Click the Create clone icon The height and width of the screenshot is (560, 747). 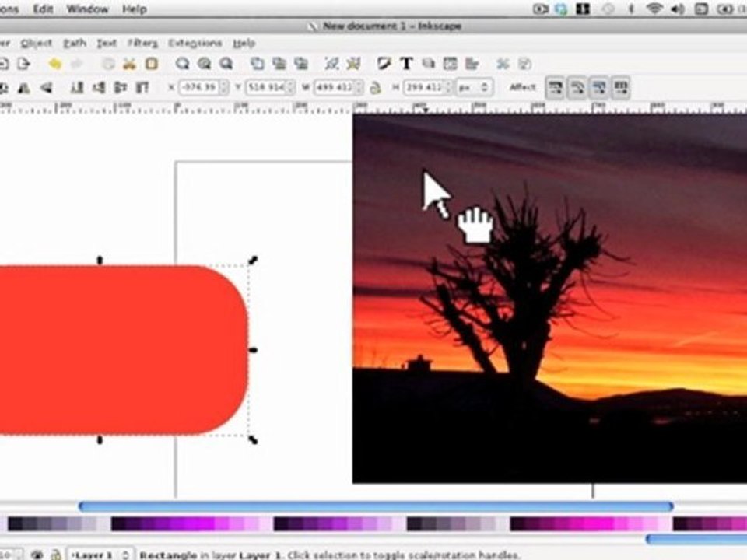[279, 64]
